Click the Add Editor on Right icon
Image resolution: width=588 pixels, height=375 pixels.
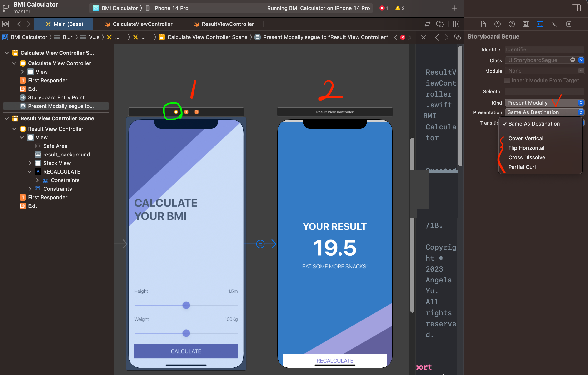(x=456, y=24)
